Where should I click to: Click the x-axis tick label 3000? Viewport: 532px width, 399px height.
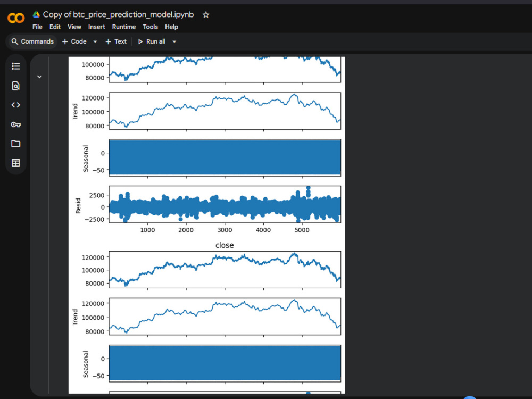[x=225, y=230]
